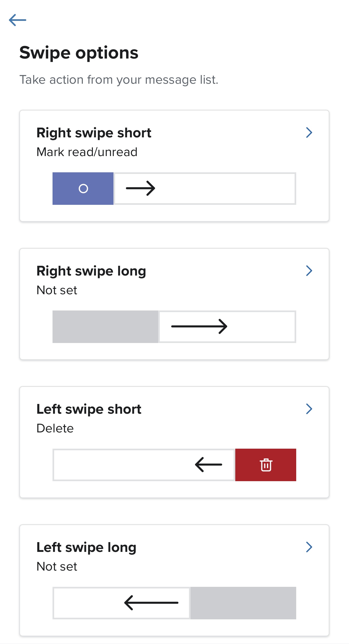The width and height of the screenshot is (349, 644).
Task: Open Left swipe short chevron
Action: click(309, 409)
